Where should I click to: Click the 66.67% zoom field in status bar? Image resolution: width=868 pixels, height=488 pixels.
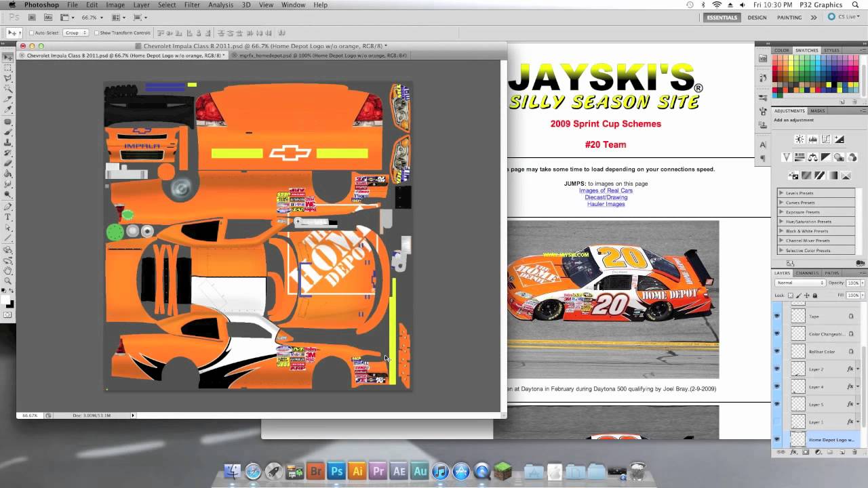31,415
